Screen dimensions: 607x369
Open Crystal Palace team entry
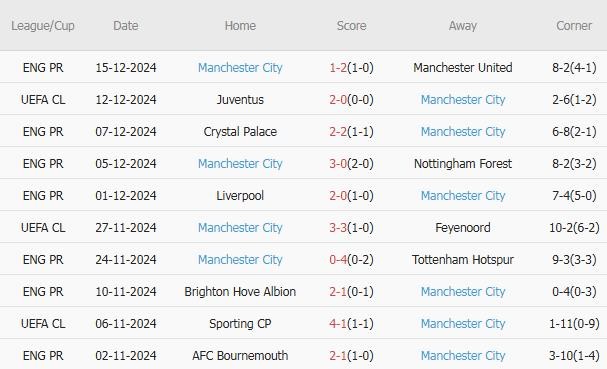click(x=240, y=132)
